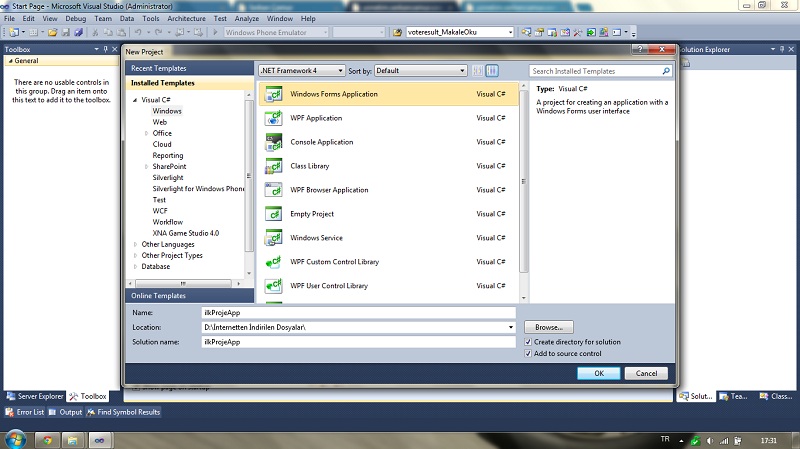Screen dimensions: 800x449
Task: Click the Start Debugging play icon
Action: tap(215, 32)
